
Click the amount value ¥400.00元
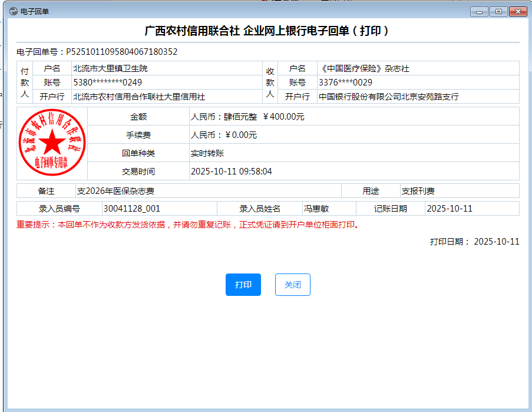(283, 117)
